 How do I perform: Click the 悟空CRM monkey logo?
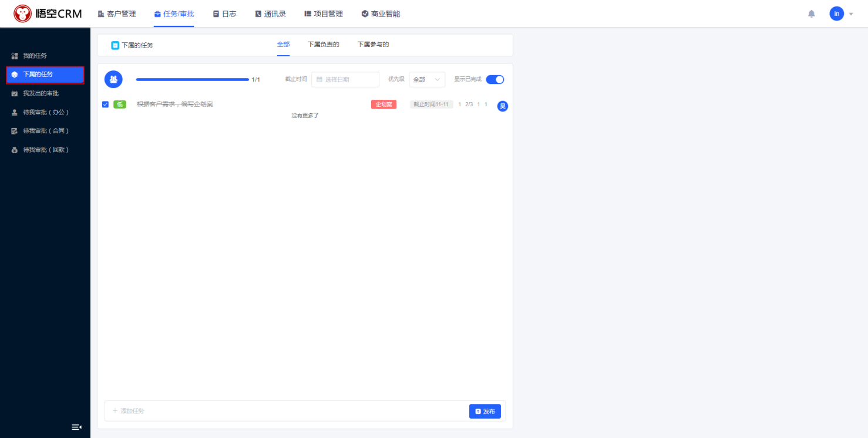(x=23, y=14)
